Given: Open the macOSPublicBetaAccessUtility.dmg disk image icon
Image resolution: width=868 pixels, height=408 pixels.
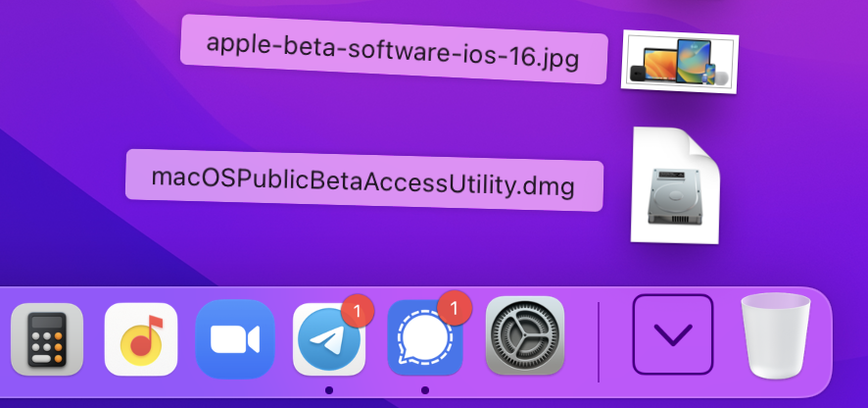Looking at the screenshot, I should click(x=676, y=185).
